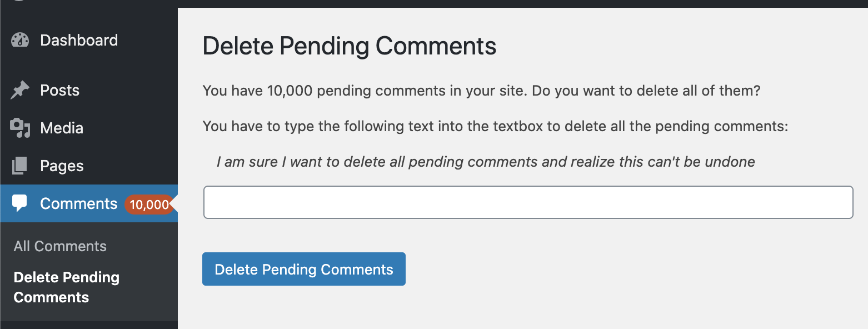Screen dimensions: 868x329
Task: Click the Comments speech bubble icon
Action: (x=20, y=203)
